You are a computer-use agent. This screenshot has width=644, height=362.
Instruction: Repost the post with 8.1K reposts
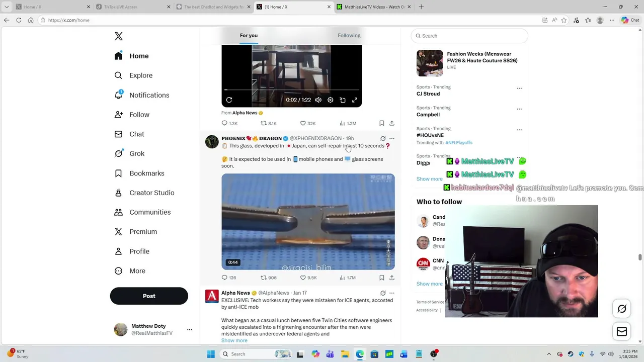point(268,123)
